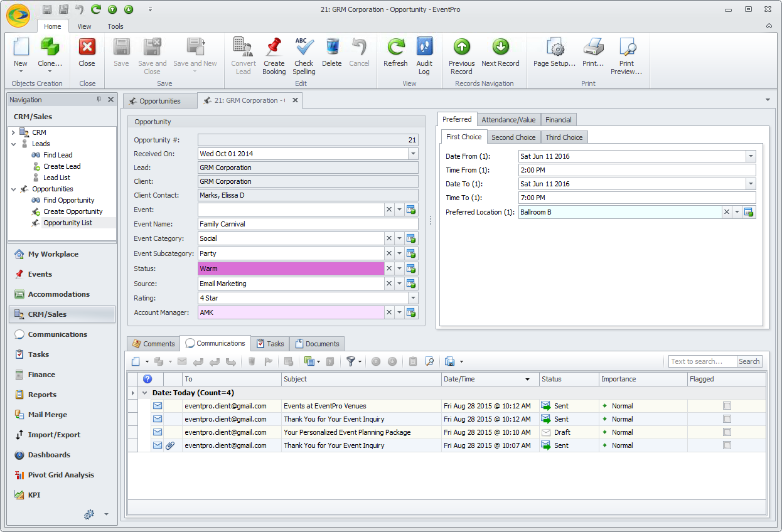
Task: Expand the CRM tree node
Action: [13, 132]
